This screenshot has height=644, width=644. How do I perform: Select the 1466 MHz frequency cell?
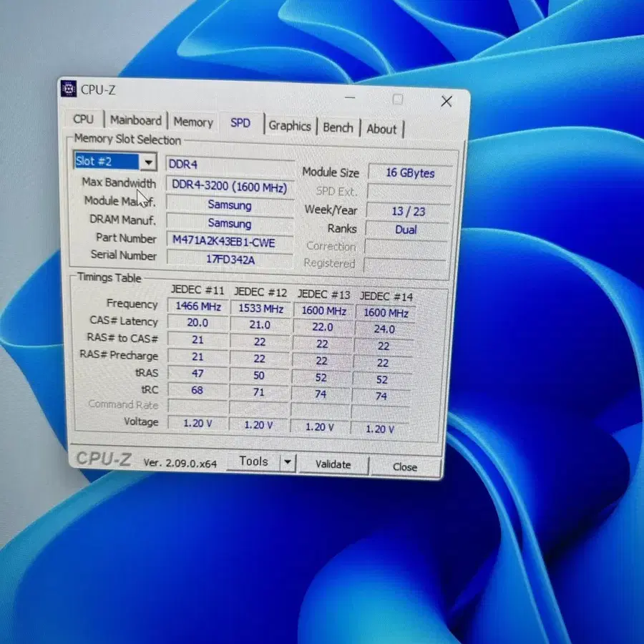pyautogui.click(x=198, y=306)
